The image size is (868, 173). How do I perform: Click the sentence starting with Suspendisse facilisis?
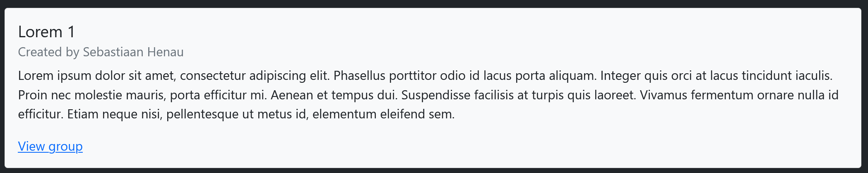coord(518,95)
